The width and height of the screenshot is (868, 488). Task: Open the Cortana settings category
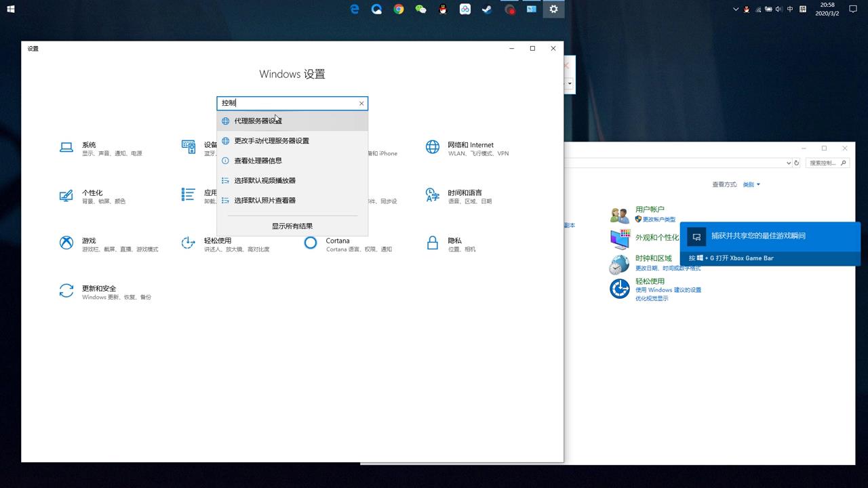[348, 244]
